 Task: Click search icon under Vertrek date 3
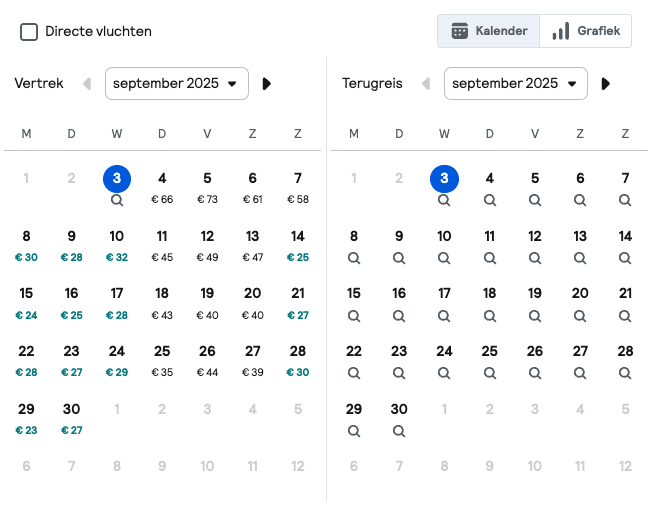pos(117,200)
